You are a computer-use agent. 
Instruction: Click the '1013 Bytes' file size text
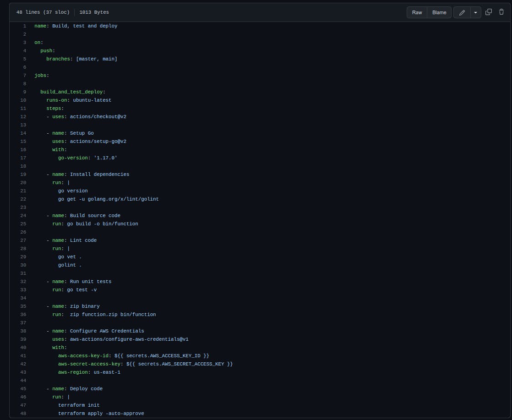pyautogui.click(x=94, y=12)
